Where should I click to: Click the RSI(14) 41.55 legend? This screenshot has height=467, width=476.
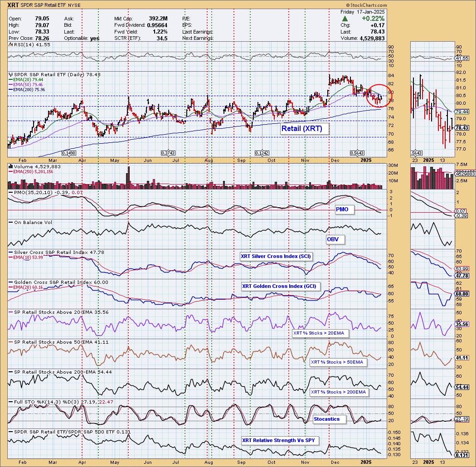(x=29, y=44)
